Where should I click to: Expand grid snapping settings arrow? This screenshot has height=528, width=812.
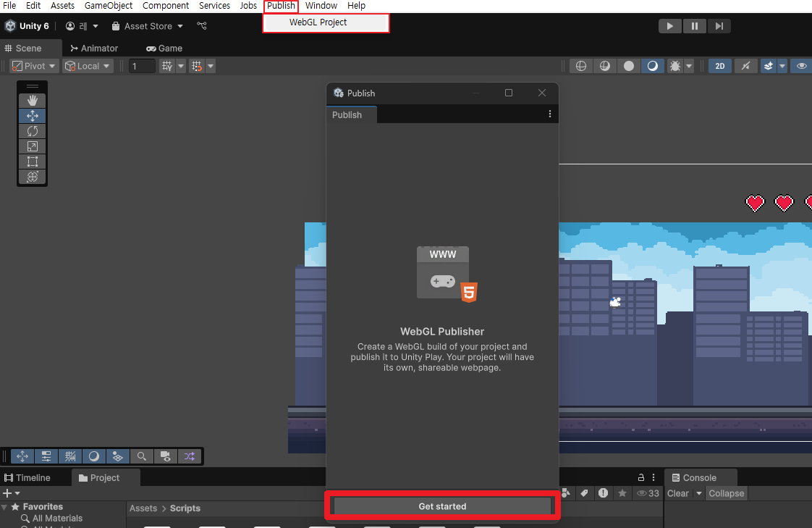tap(211, 66)
